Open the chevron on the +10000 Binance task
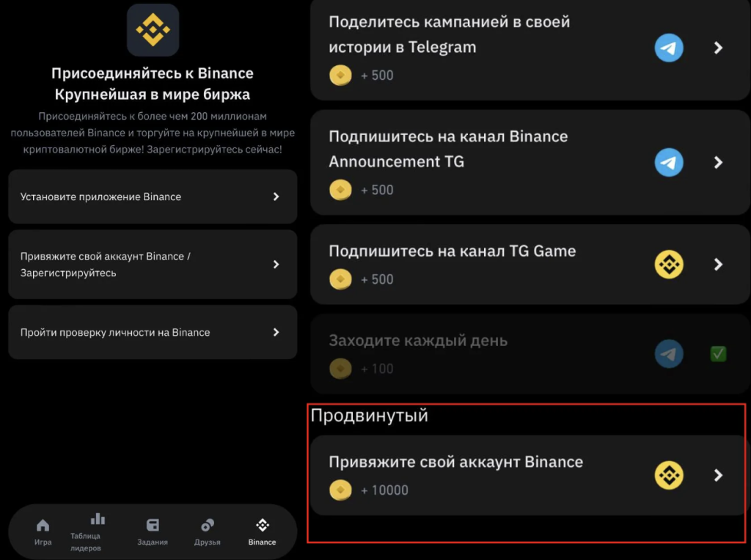Viewport: 751px width, 560px height. pyautogui.click(x=718, y=475)
